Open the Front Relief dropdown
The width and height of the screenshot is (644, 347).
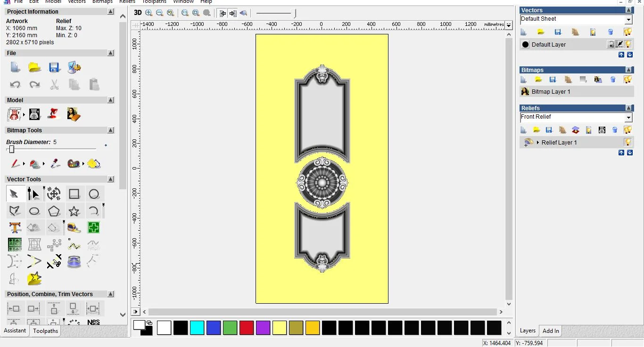click(x=628, y=118)
